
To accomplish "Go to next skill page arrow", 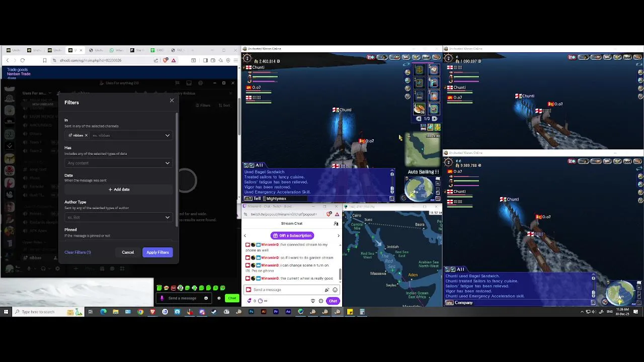I will (435, 119).
